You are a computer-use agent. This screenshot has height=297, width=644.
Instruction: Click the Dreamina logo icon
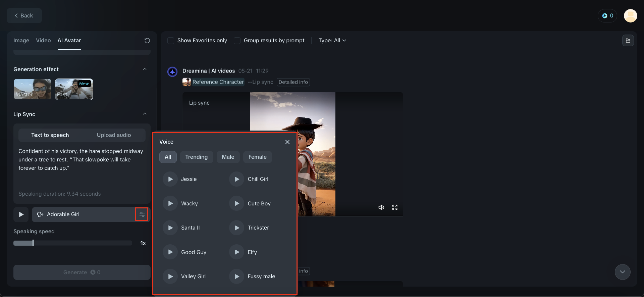point(172,71)
